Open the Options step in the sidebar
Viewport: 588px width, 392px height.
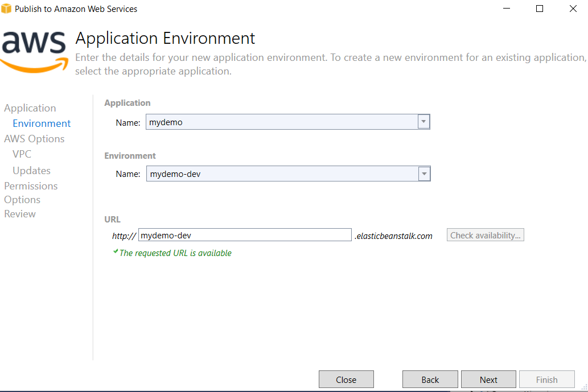click(22, 200)
